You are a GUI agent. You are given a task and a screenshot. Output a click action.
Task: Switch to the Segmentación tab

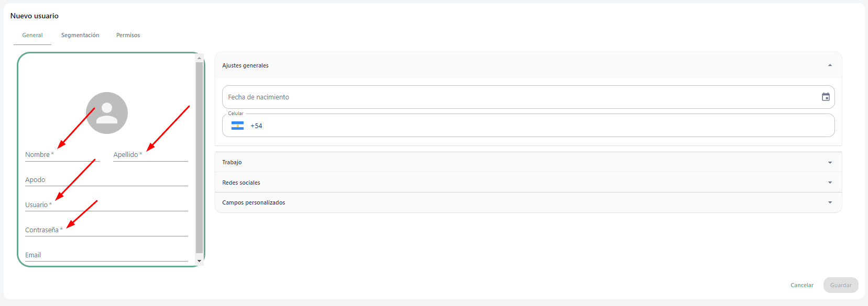tap(80, 35)
